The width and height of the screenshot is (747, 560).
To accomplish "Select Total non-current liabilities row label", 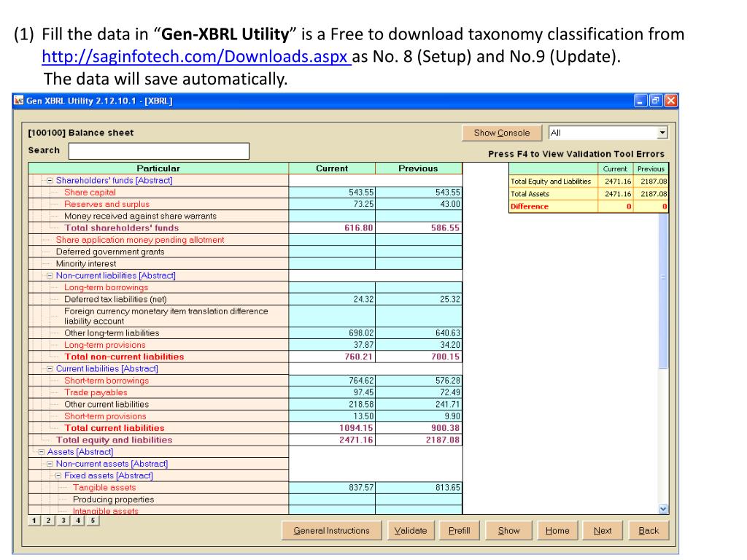I will click(124, 357).
